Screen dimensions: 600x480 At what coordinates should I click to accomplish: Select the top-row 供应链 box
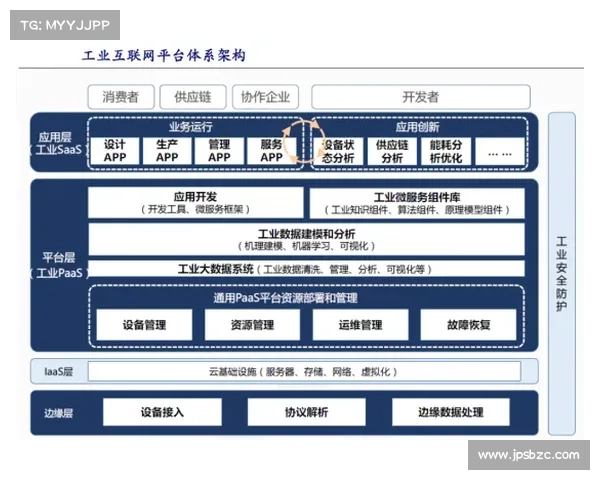193,97
